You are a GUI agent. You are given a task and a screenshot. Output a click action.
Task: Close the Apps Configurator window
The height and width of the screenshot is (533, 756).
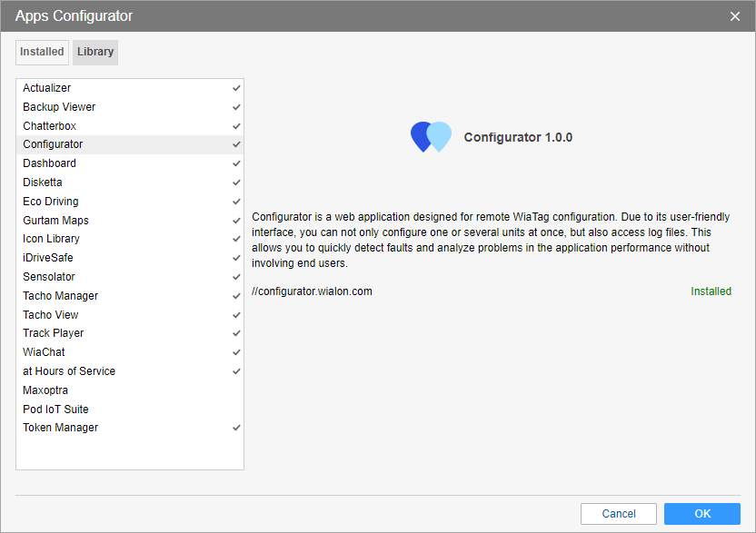point(735,16)
